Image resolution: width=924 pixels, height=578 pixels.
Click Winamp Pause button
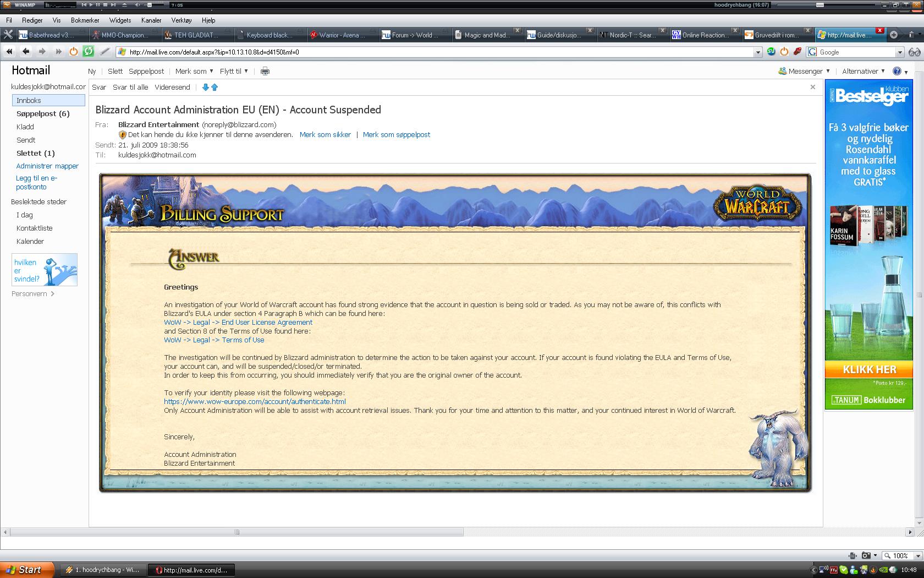tap(98, 4)
